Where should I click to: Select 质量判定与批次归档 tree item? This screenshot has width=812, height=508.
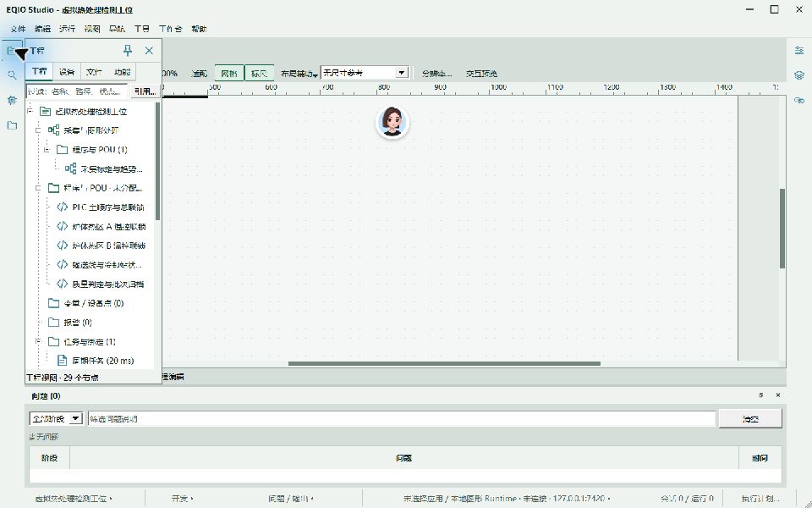[107, 284]
